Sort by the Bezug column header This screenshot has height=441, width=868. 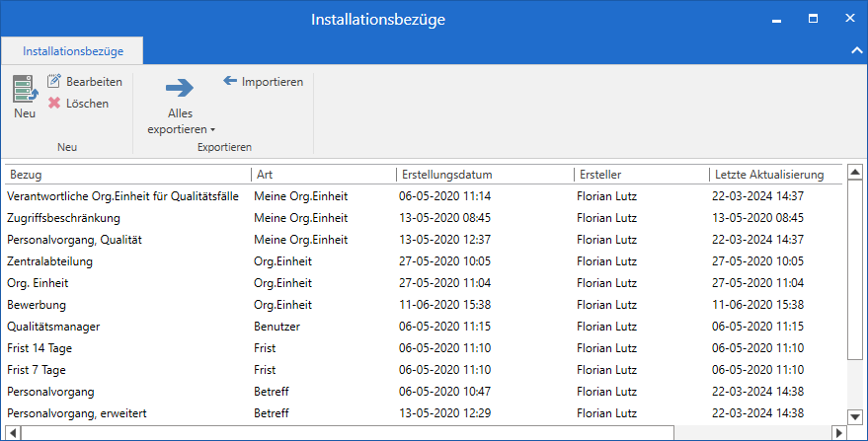126,175
